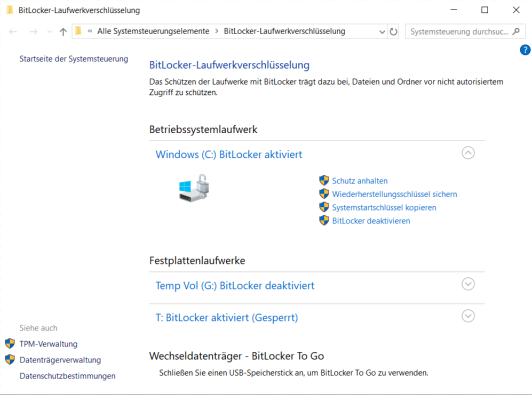The image size is (532, 395).
Task: Maximize the BitLocker window
Action: (485, 10)
